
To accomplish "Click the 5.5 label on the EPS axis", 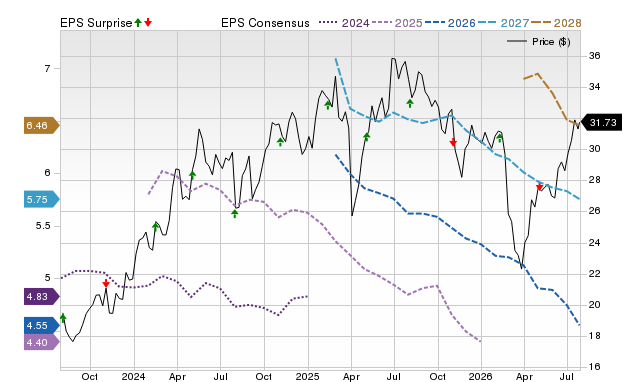I will click(43, 226).
